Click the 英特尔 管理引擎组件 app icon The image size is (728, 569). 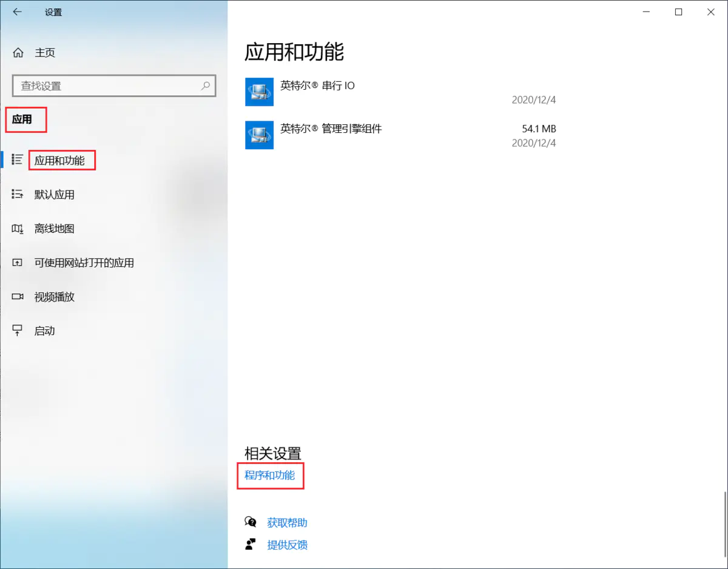click(259, 135)
